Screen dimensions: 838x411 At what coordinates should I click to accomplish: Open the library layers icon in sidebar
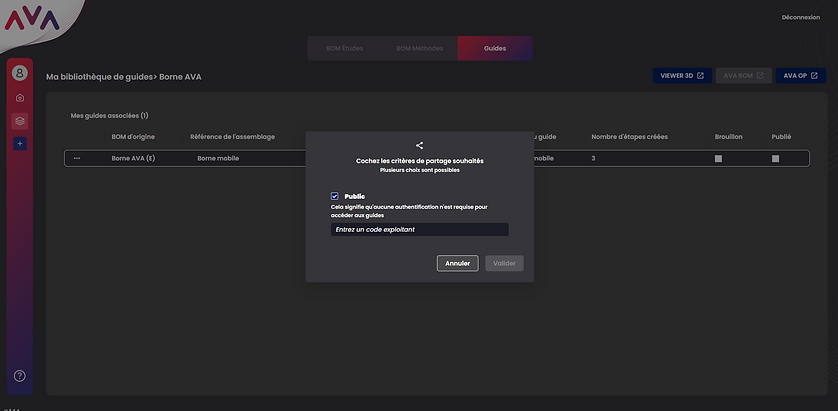pos(20,121)
